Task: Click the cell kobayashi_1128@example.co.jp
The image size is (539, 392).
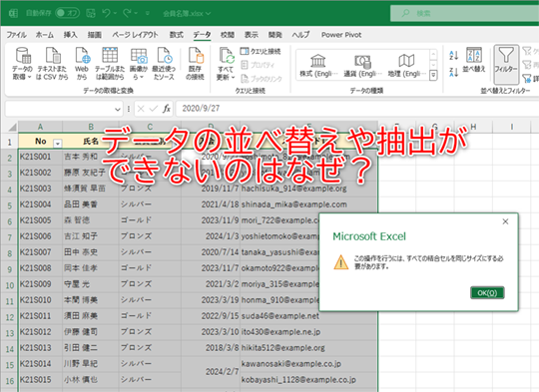Action: point(308,380)
